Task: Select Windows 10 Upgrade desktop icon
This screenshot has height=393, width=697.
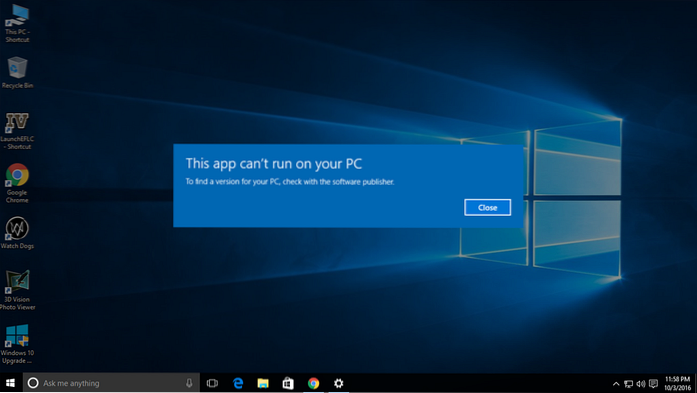Action: click(x=17, y=344)
